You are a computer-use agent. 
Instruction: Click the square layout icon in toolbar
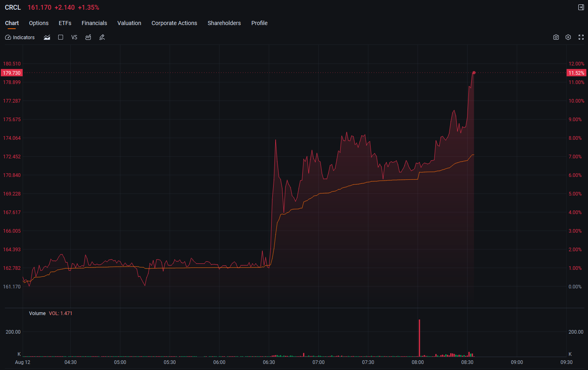pos(61,37)
